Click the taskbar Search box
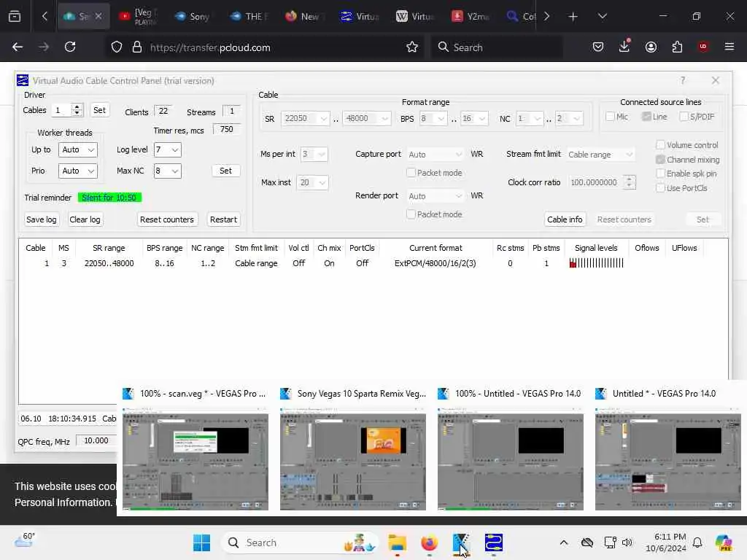Viewport: 747px width, 560px height. tap(299, 542)
